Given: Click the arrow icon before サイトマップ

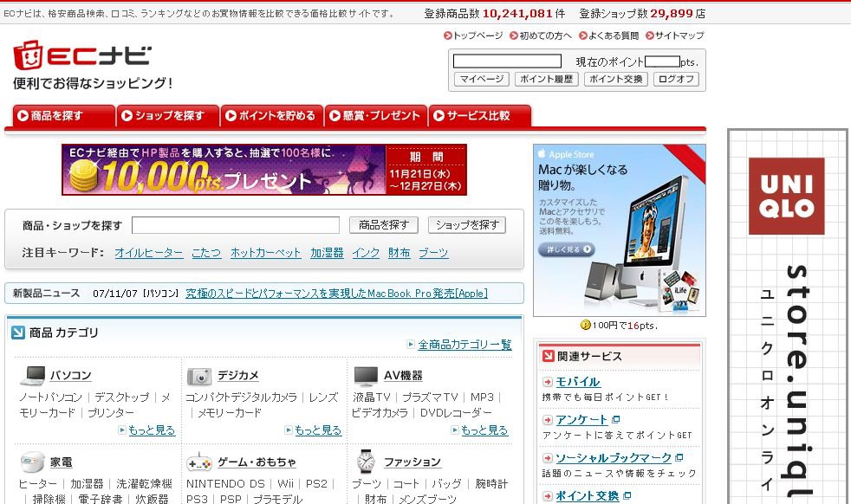Looking at the screenshot, I should 650,36.
